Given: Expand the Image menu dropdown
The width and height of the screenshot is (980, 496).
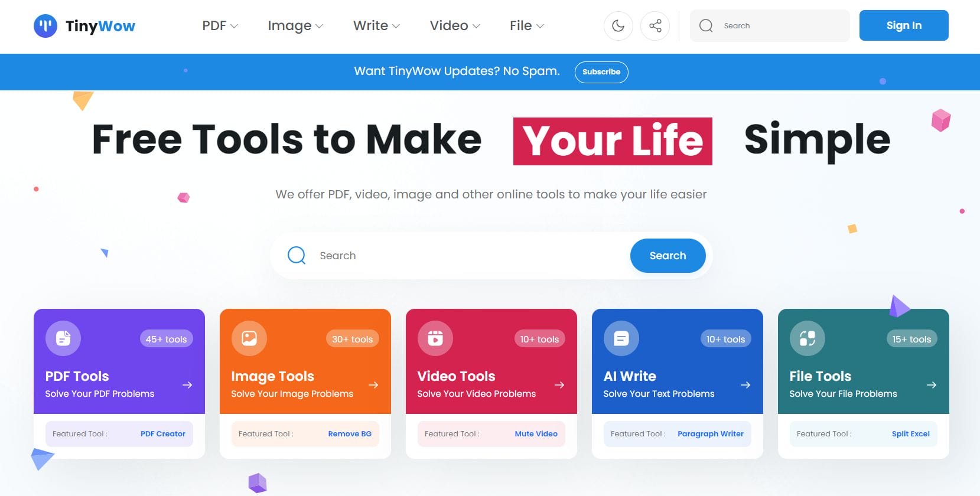Looking at the screenshot, I should 295,26.
